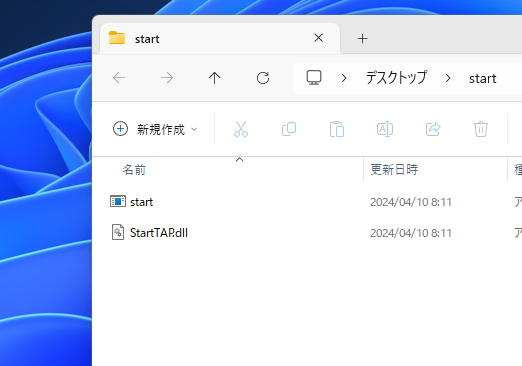Expand chevron after デスクトップ in path

click(x=448, y=78)
